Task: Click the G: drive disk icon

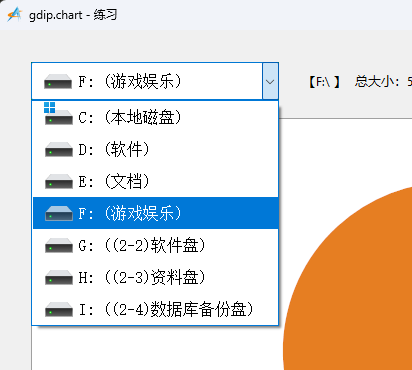Action: point(59,245)
